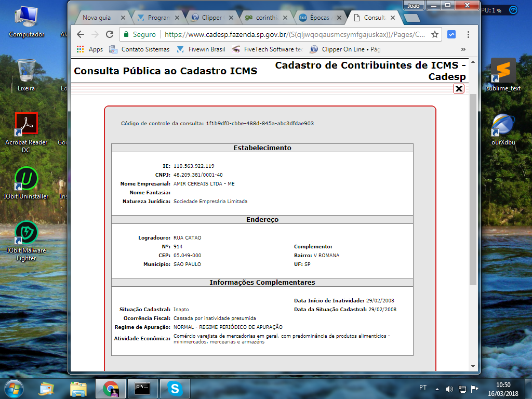This screenshot has height=399, width=532.
Task: Click the PT language indicator
Action: point(423,388)
